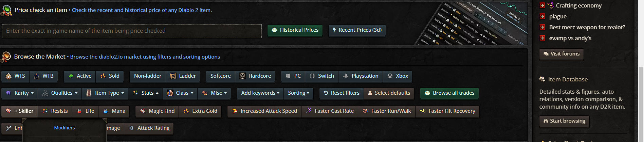Screen dimensions: 644x142
Task: Open the Visit forums button
Action: point(561,54)
